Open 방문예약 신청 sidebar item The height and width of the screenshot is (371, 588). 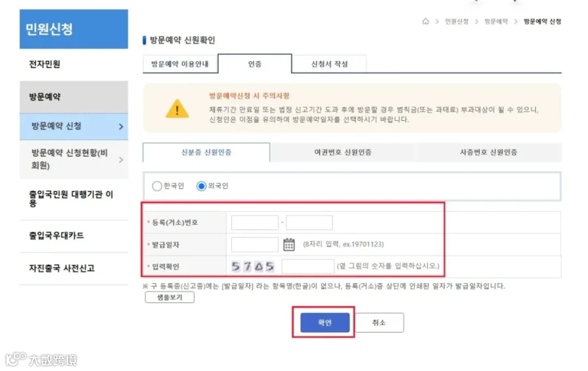pyautogui.click(x=74, y=126)
